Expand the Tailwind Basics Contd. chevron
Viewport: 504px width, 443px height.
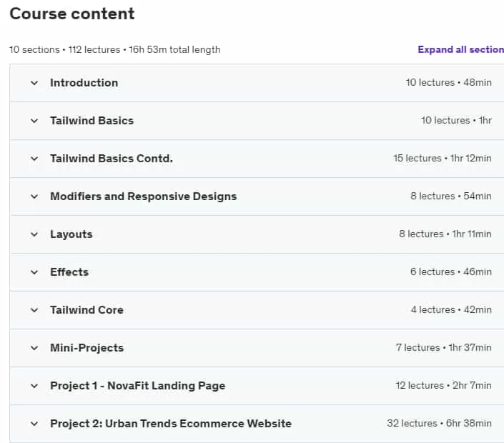[x=34, y=159]
